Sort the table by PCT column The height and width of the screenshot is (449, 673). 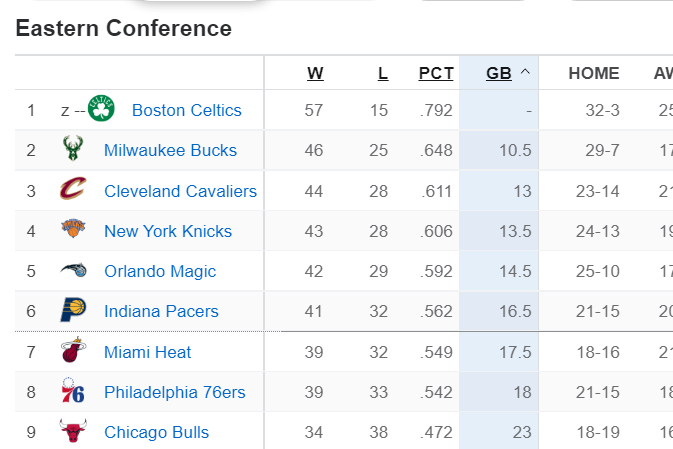coord(436,73)
